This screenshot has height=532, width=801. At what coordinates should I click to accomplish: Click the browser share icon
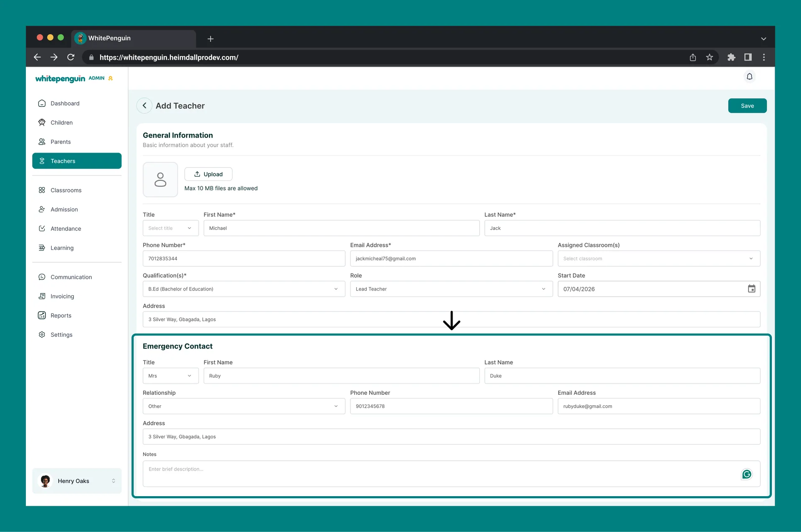(693, 57)
